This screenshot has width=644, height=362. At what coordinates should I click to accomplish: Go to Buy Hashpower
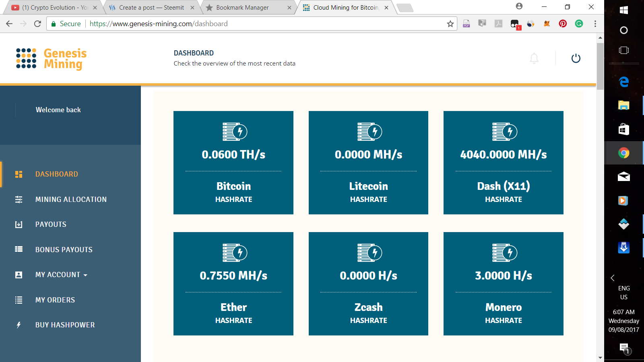tap(65, 325)
